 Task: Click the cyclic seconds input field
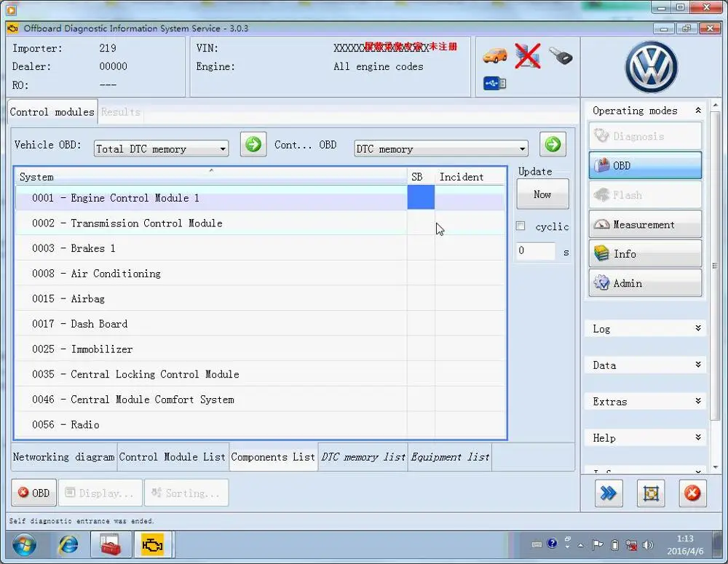535,250
